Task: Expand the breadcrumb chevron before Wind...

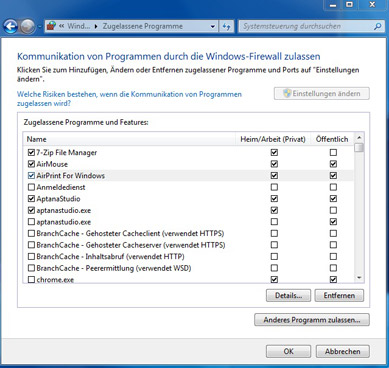Action: click(x=61, y=26)
